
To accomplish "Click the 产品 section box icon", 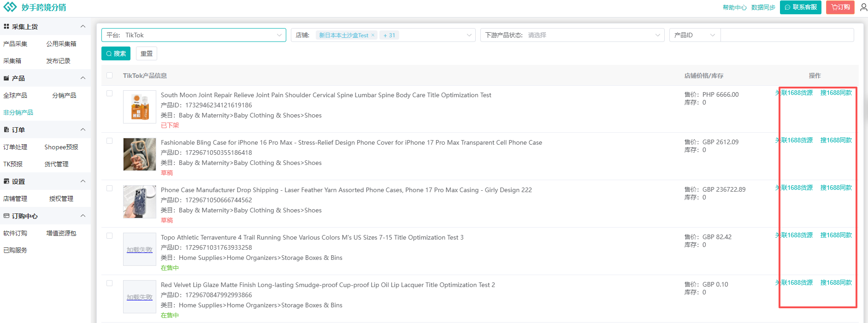I will [6, 78].
